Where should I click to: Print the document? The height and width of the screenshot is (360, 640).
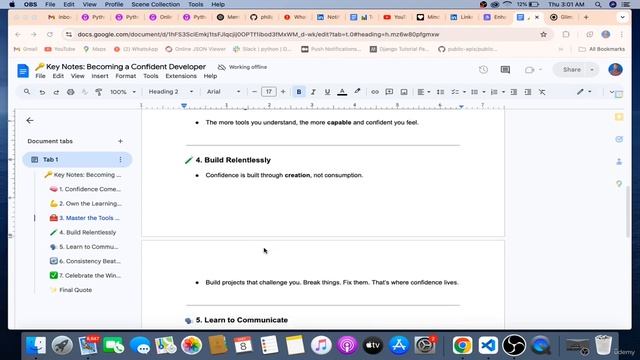click(x=71, y=92)
